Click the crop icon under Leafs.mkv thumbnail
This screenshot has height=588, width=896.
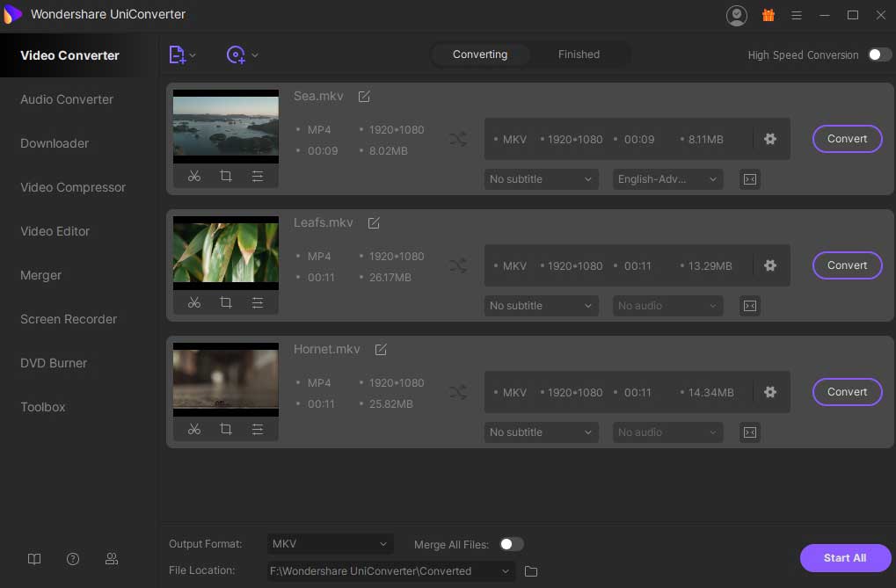[226, 303]
